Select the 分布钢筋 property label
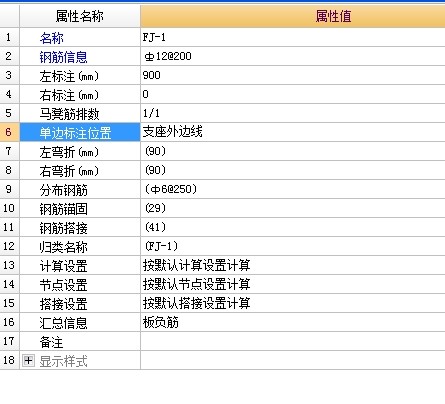 click(x=63, y=190)
